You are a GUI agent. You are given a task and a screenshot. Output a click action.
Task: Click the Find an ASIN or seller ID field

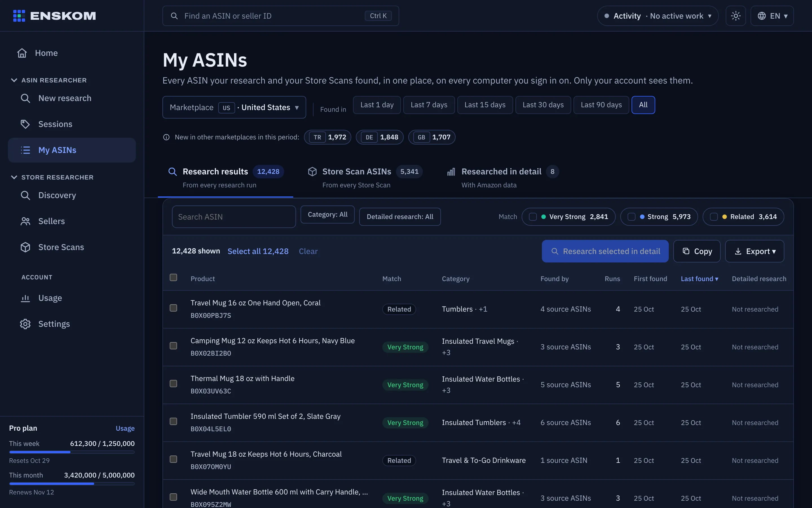(x=281, y=16)
